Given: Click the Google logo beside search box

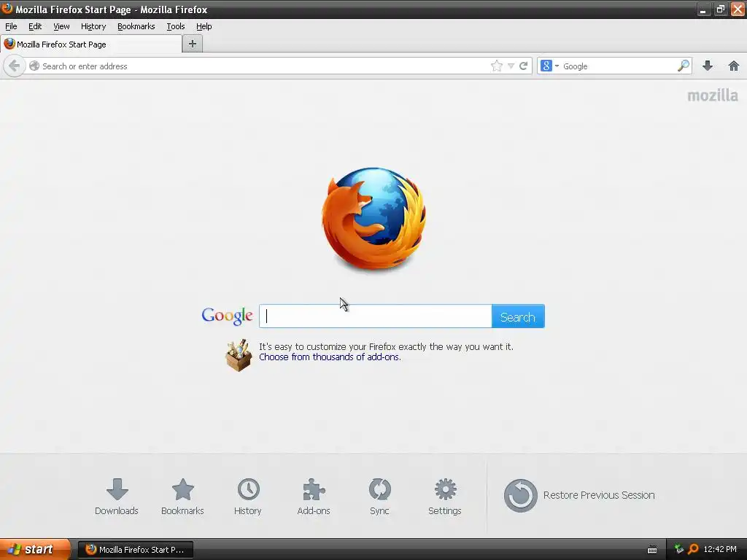Looking at the screenshot, I should coord(228,316).
